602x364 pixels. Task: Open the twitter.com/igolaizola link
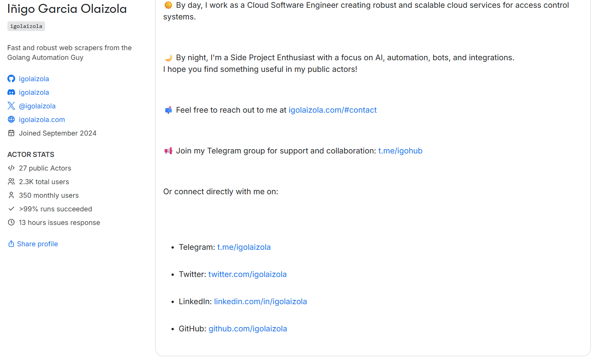247,274
